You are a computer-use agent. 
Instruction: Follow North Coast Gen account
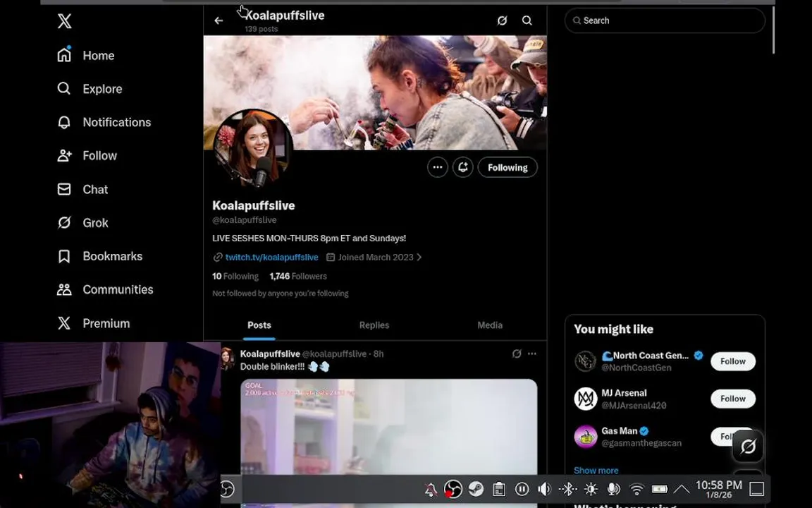(733, 361)
